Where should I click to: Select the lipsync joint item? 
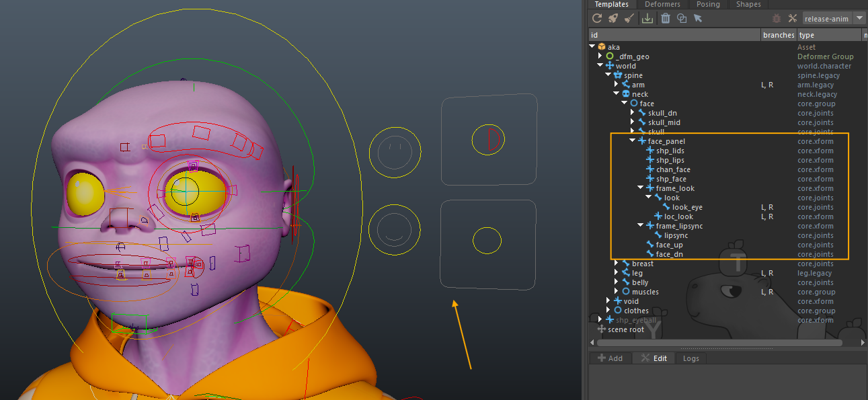676,235
